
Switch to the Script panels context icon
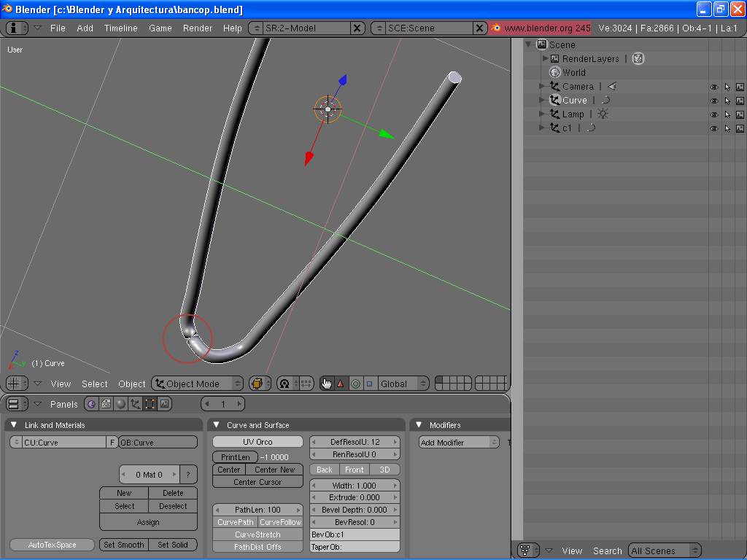pyautogui.click(x=107, y=404)
